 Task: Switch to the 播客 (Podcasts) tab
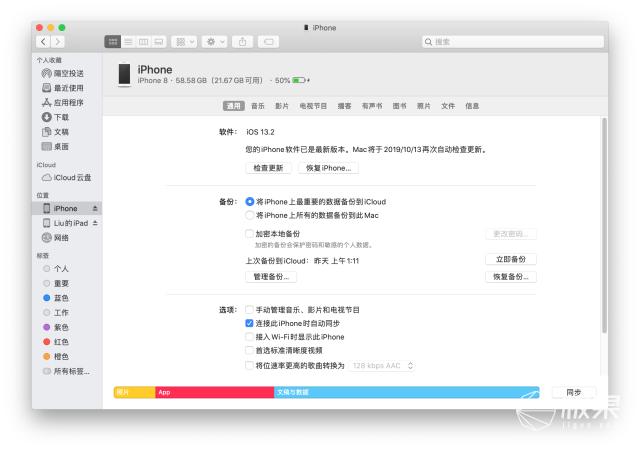pos(344,106)
